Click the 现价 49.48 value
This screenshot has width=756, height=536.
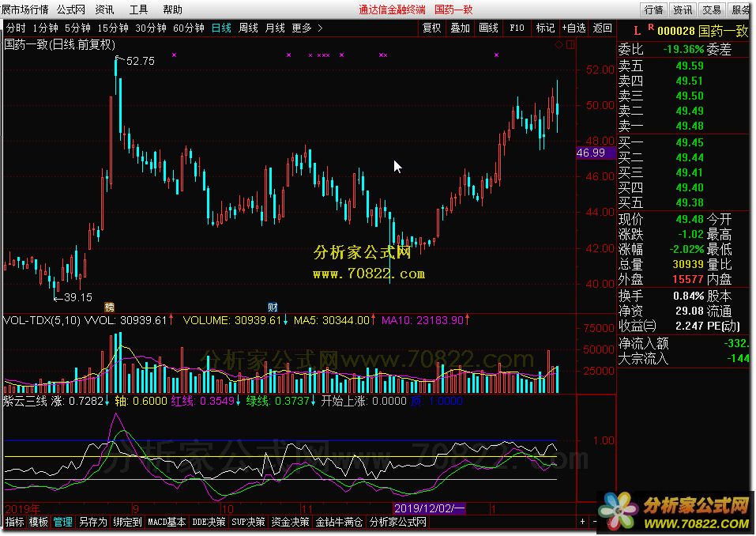(690, 220)
